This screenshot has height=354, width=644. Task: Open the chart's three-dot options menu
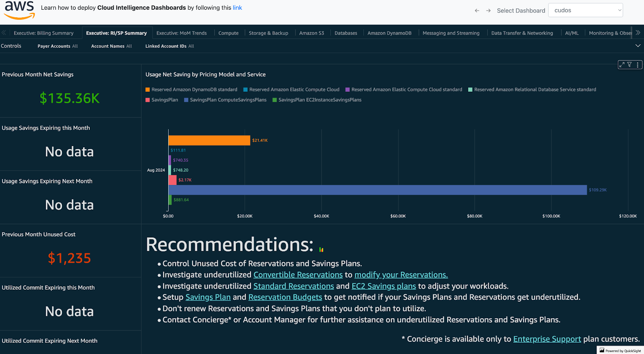click(638, 64)
